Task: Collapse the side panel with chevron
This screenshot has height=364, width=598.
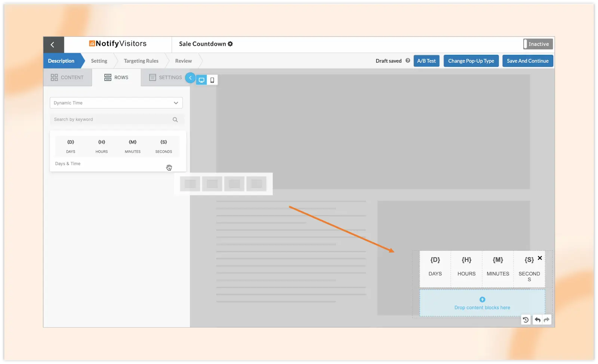Action: click(190, 78)
